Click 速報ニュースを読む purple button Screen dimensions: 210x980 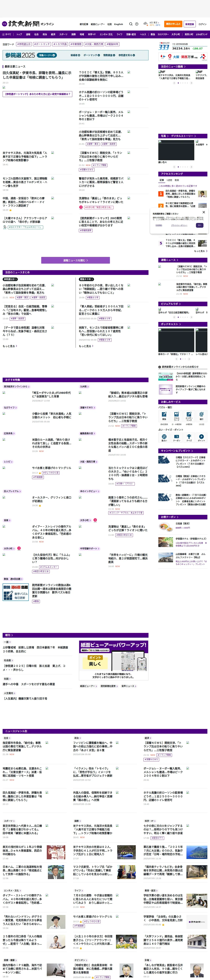coord(75,260)
